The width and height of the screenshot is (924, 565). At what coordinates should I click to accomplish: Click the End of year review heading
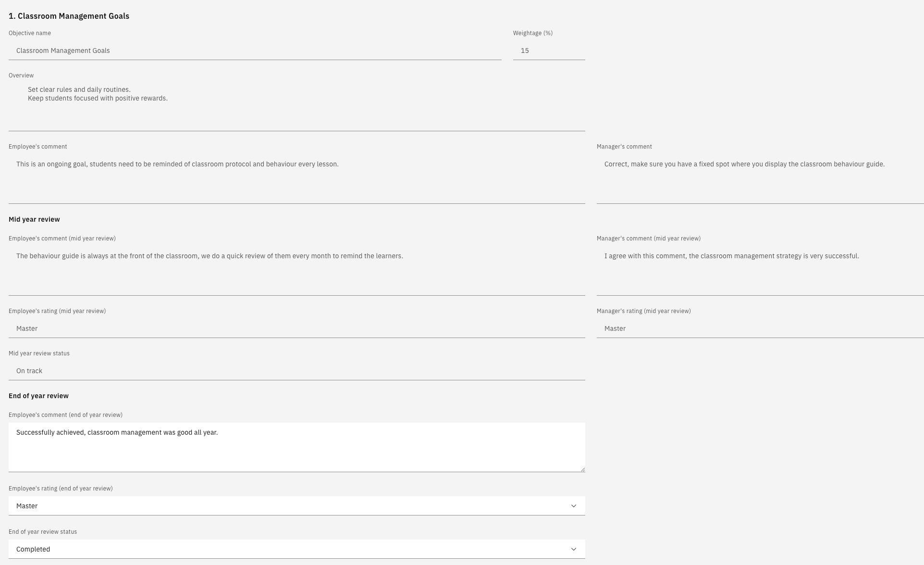(38, 396)
